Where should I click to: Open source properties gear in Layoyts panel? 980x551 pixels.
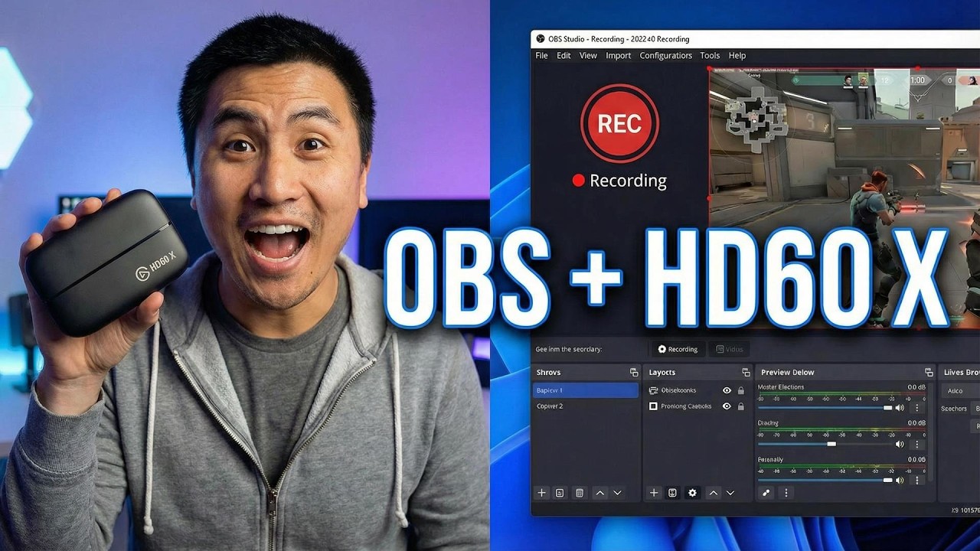coord(693,493)
